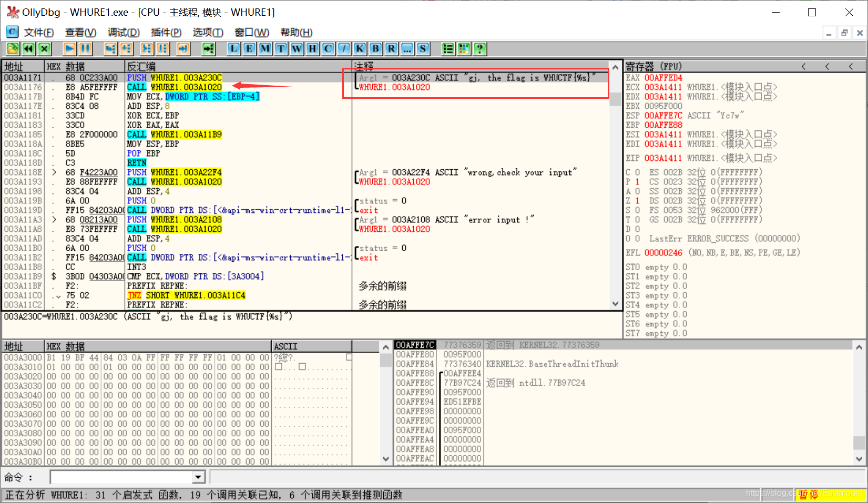Open Run trace with the ellipsis button
Screen dimensions: 868x503
pos(407,49)
